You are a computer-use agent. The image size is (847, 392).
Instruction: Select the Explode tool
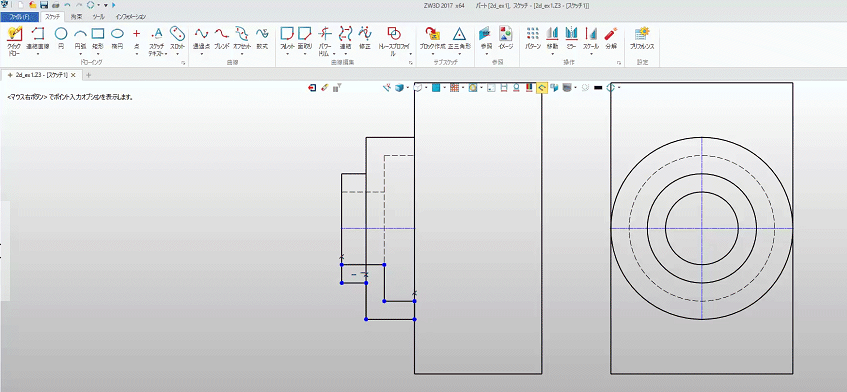610,39
